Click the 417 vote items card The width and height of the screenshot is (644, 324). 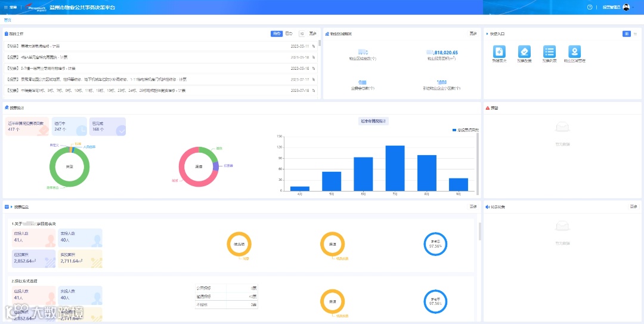[x=27, y=126]
